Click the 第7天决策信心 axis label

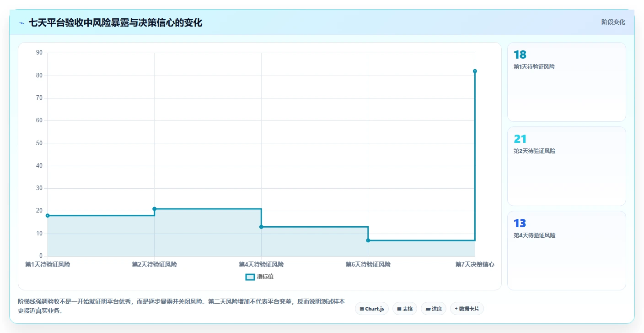(x=475, y=264)
